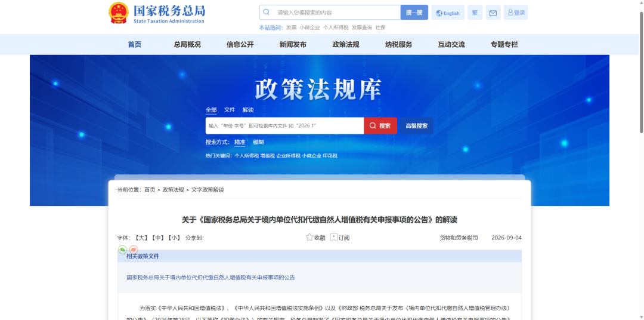Open the mail envelope icon
The image size is (644, 320).
(493, 13)
